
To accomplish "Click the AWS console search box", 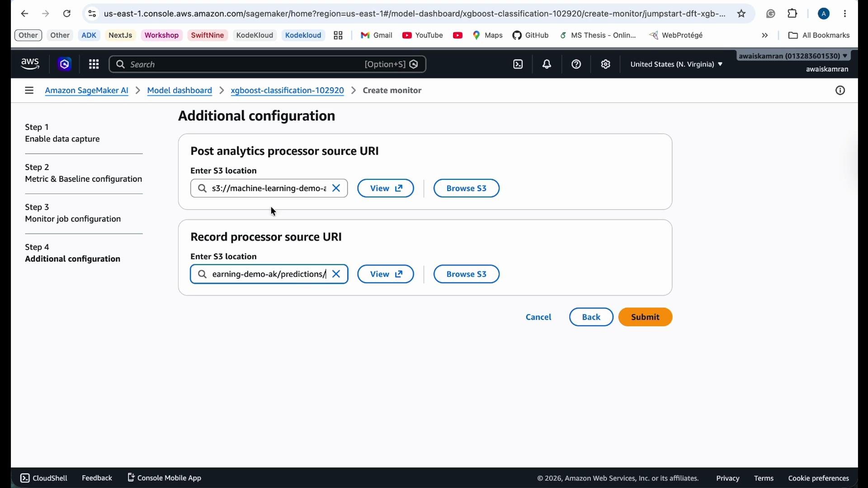I will [x=268, y=65].
